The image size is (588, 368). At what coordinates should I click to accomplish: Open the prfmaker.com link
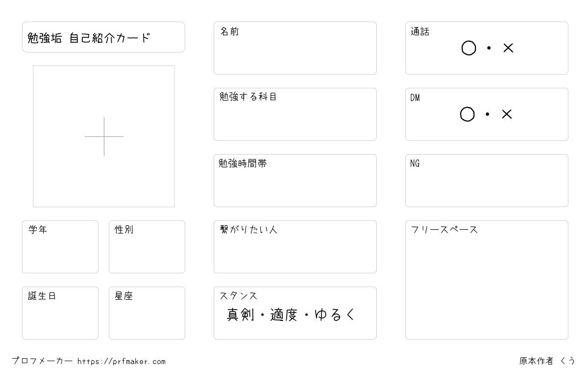(122, 362)
